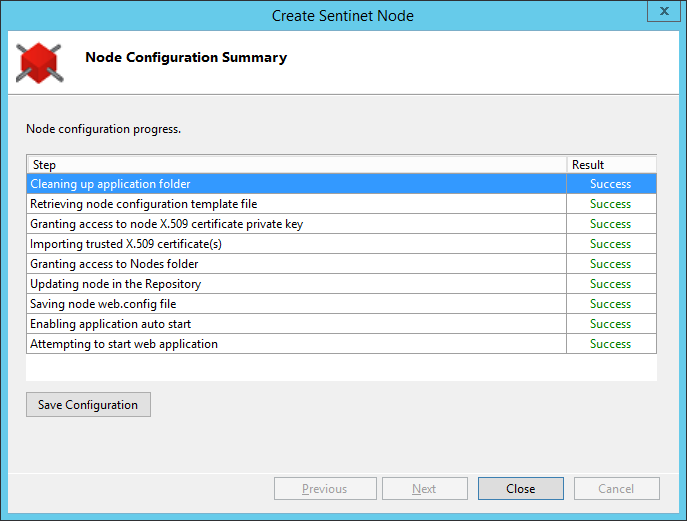Click Success result for Retrieving node configuration template

click(610, 204)
